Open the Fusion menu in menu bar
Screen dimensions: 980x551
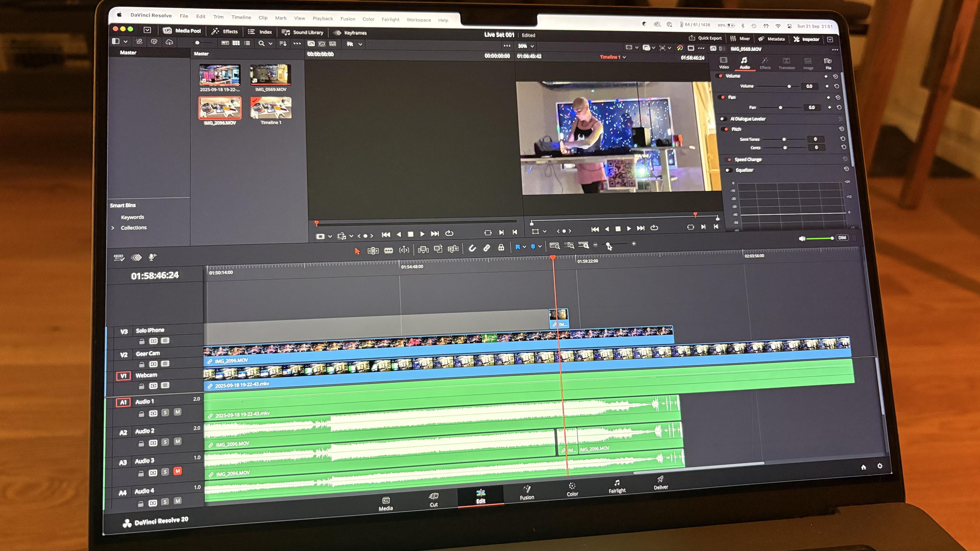348,19
